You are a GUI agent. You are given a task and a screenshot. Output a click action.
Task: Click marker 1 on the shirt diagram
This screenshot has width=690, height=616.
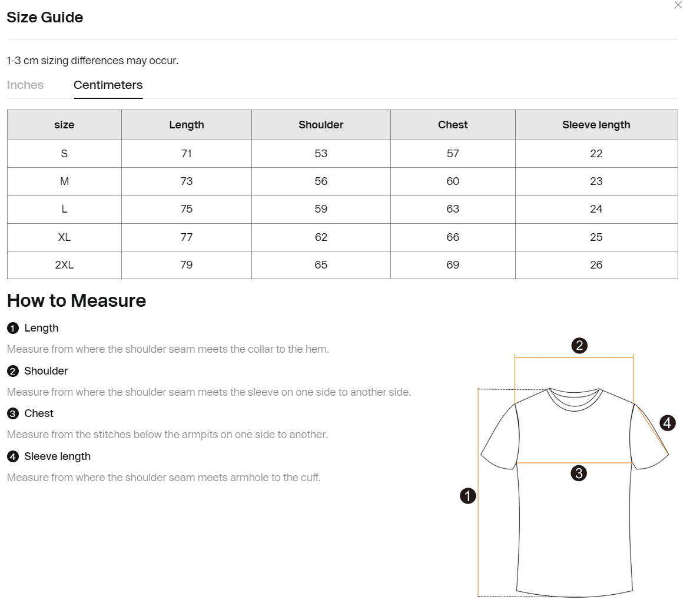(x=468, y=496)
